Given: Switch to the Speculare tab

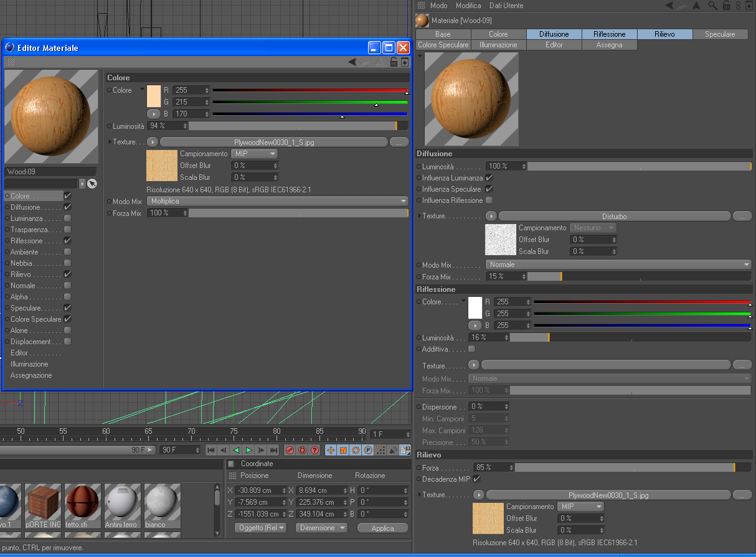Looking at the screenshot, I should pyautogui.click(x=720, y=34).
